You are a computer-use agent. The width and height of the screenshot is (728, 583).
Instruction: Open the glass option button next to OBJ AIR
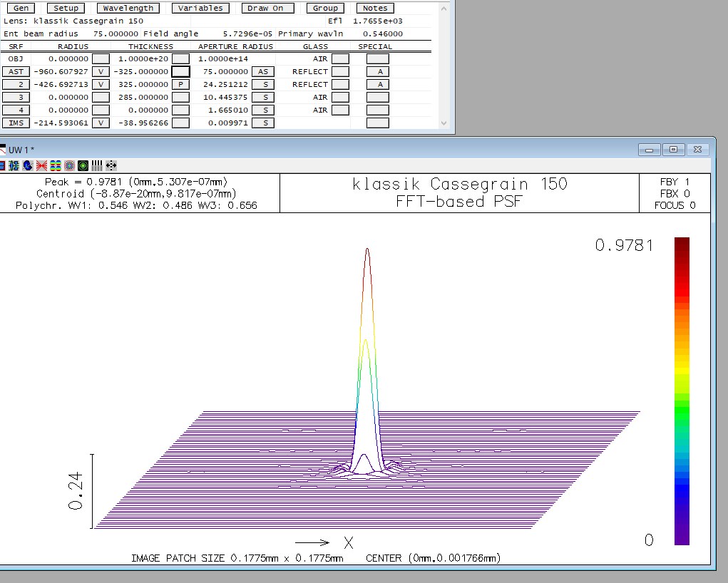[x=340, y=59]
